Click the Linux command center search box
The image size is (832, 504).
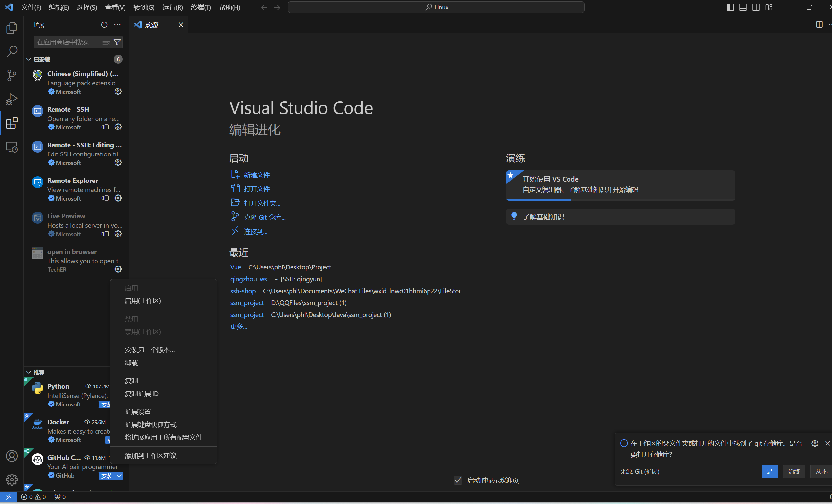pos(436,7)
